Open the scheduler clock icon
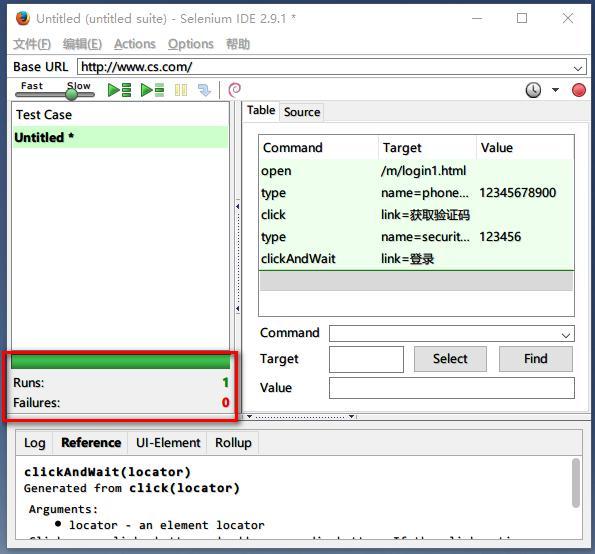Screen dimensions: 595x554 point(533,90)
